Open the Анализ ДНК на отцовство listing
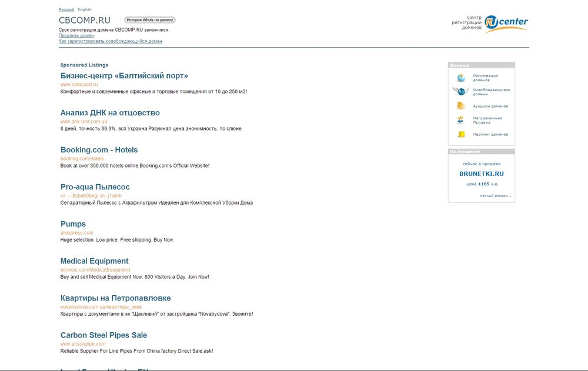This screenshot has width=588, height=371. (x=110, y=113)
